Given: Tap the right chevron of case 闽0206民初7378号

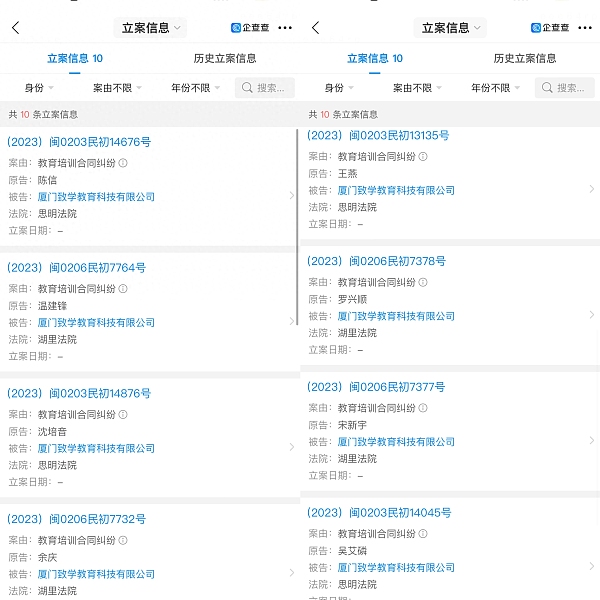Looking at the screenshot, I should (592, 315).
